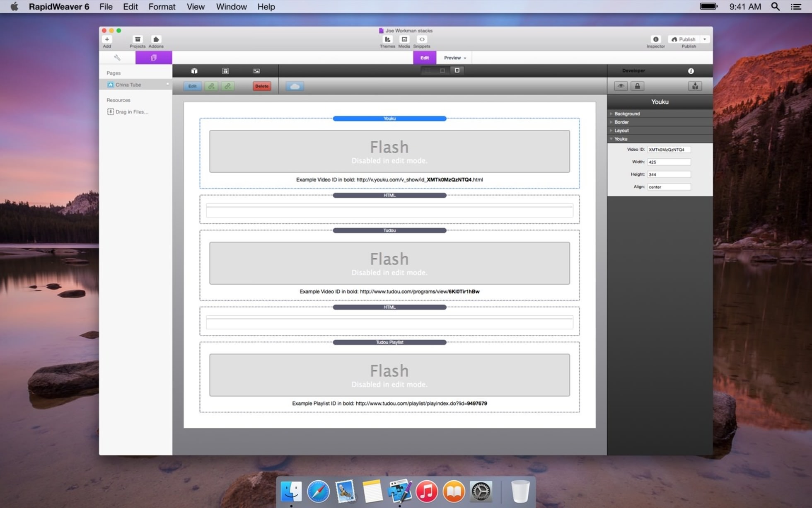812x508 pixels.
Task: Open System Preferences from the Dock
Action: tap(481, 491)
